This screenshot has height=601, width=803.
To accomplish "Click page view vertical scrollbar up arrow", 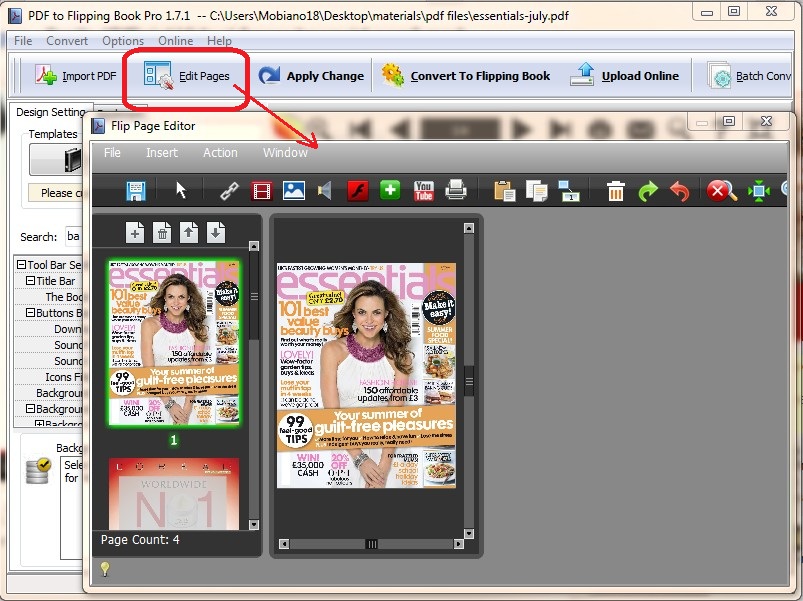I will coord(469,228).
